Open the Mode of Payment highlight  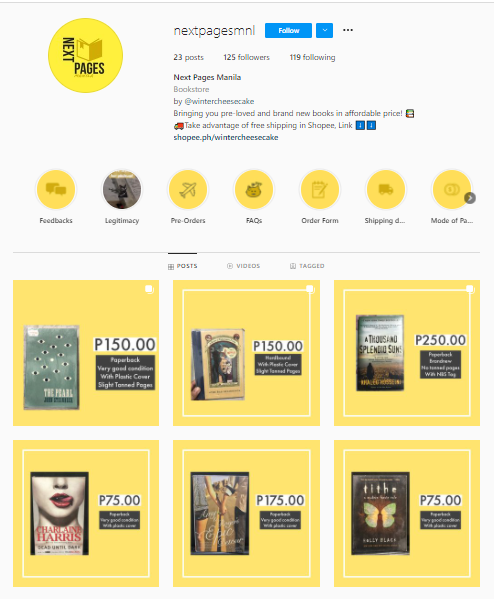(451, 189)
